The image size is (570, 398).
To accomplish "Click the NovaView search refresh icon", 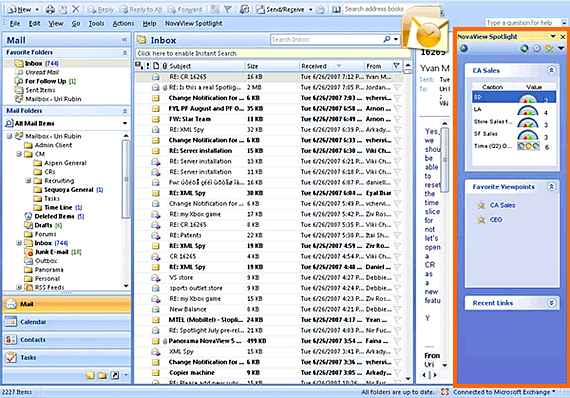I will 524,48.
